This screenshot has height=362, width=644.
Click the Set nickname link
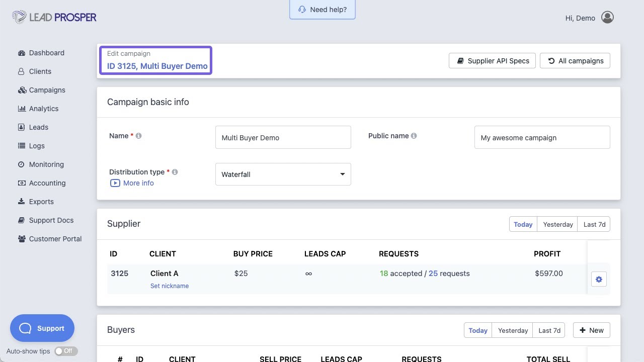(170, 286)
